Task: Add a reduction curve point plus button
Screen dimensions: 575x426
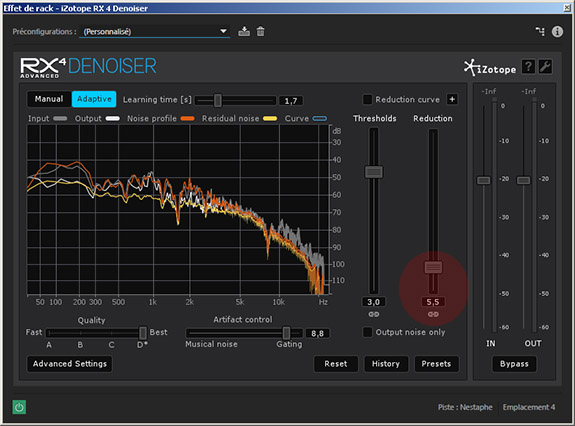Action: pos(452,99)
